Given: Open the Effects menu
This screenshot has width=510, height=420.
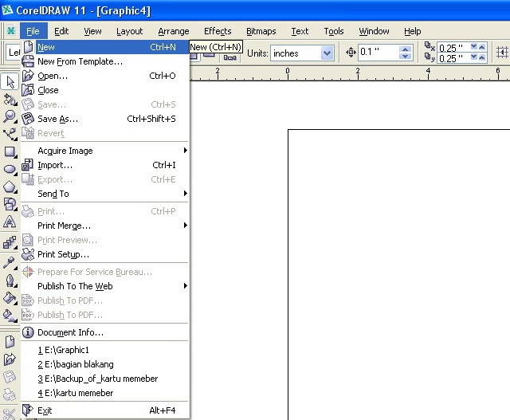Looking at the screenshot, I should [218, 31].
